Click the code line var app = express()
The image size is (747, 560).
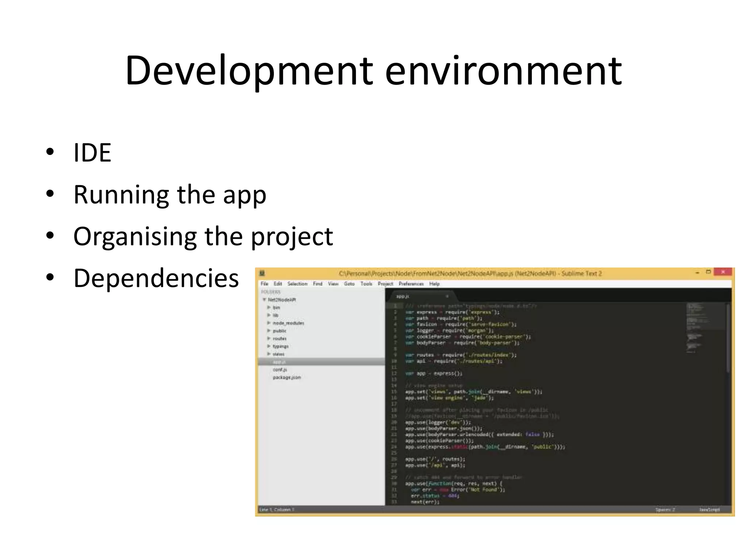coord(434,373)
